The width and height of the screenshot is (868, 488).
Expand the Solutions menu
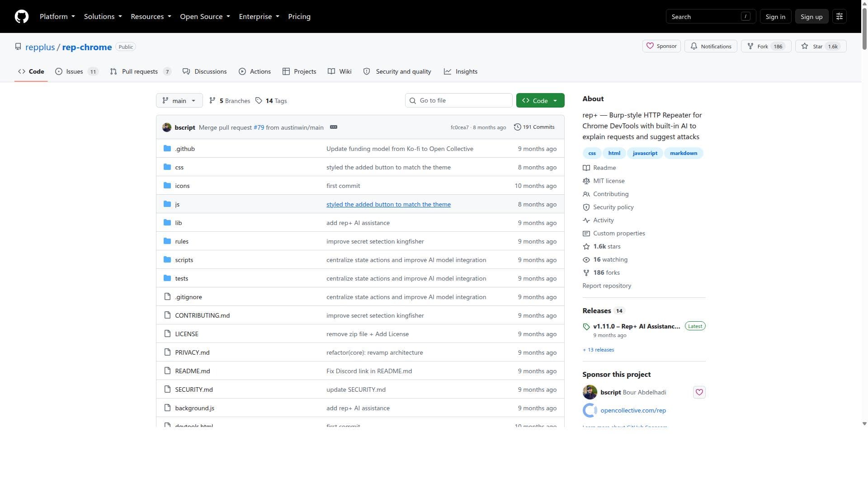[103, 17]
